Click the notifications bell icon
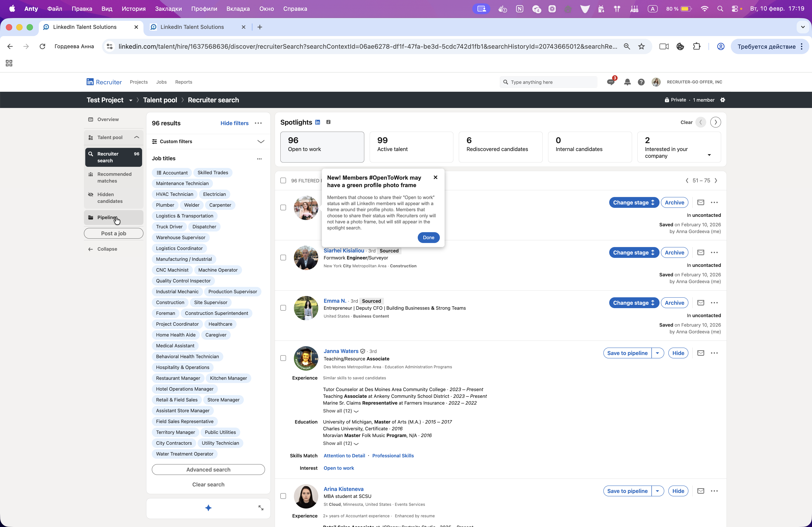 point(627,82)
